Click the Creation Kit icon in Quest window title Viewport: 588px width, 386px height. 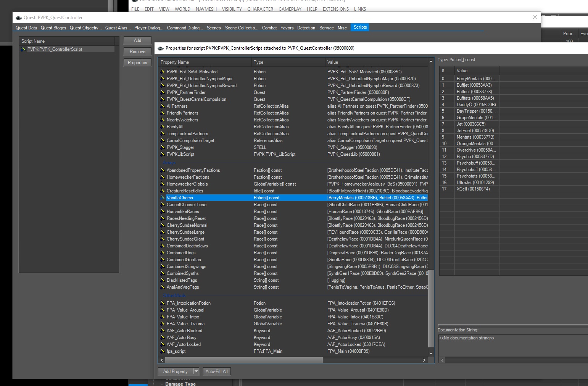[19, 18]
